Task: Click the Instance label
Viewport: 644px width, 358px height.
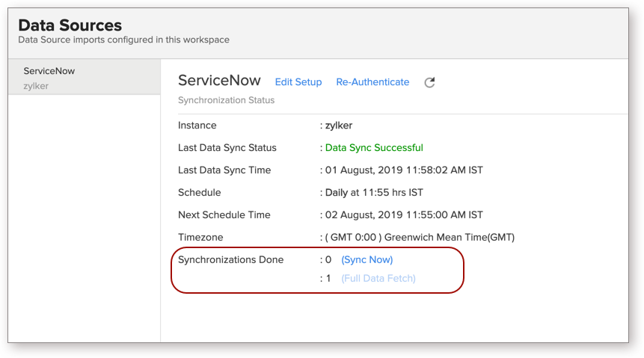Action: [x=197, y=126]
